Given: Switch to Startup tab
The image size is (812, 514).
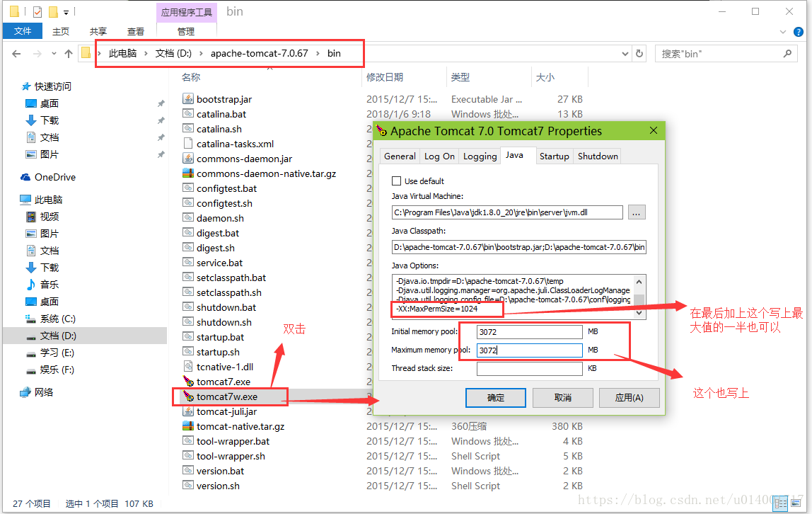Looking at the screenshot, I should (554, 156).
